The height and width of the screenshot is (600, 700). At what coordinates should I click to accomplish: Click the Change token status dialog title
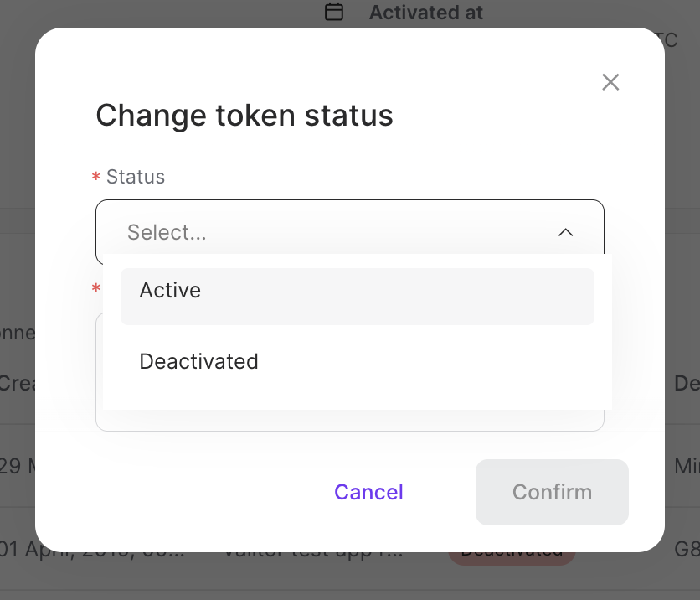(x=244, y=115)
